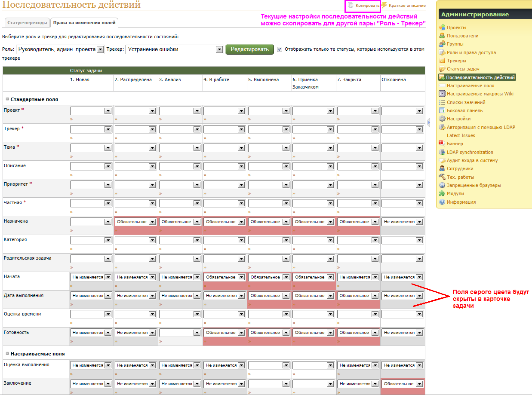Image resolution: width=532 pixels, height=395 pixels.
Task: Click the sidebar collapse arrow handle
Action: 429,122
